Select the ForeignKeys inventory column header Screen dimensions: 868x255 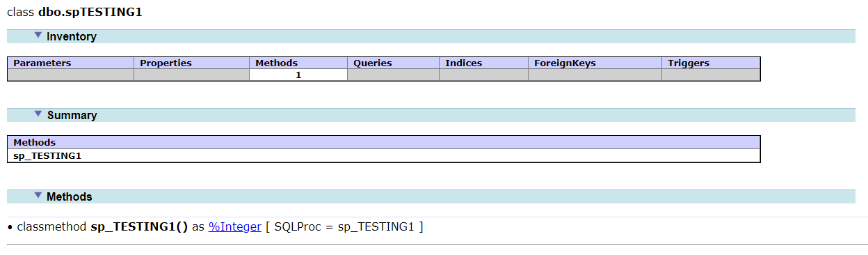point(595,63)
